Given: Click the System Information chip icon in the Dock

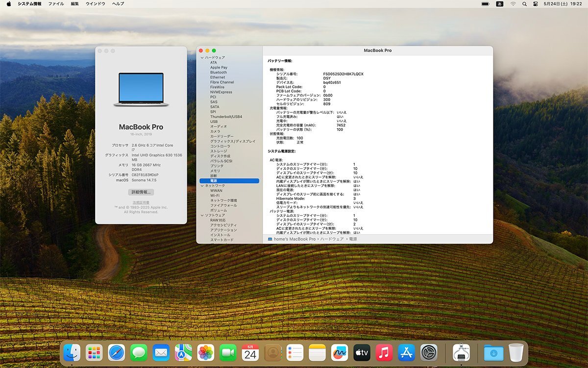Looking at the screenshot, I should [462, 352].
